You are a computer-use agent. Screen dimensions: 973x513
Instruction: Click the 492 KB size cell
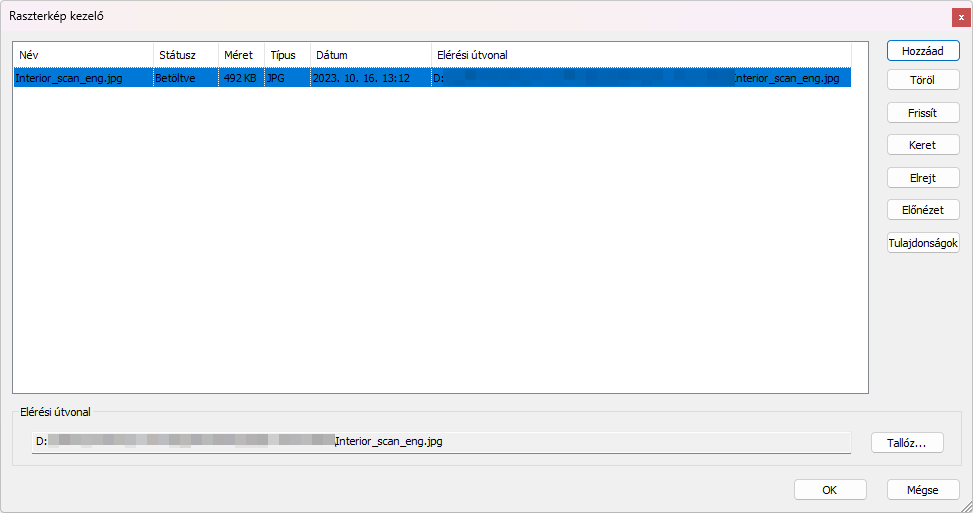click(x=241, y=78)
